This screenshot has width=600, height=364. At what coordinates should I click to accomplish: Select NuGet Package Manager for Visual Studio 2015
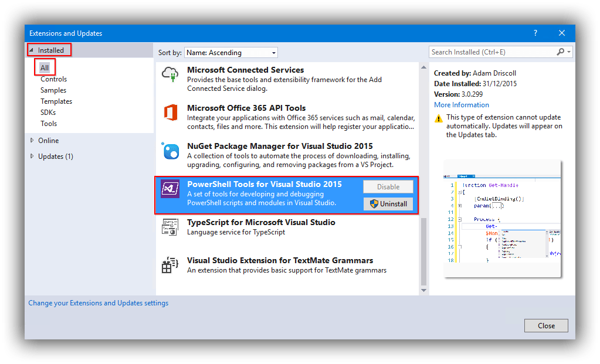pos(280,146)
